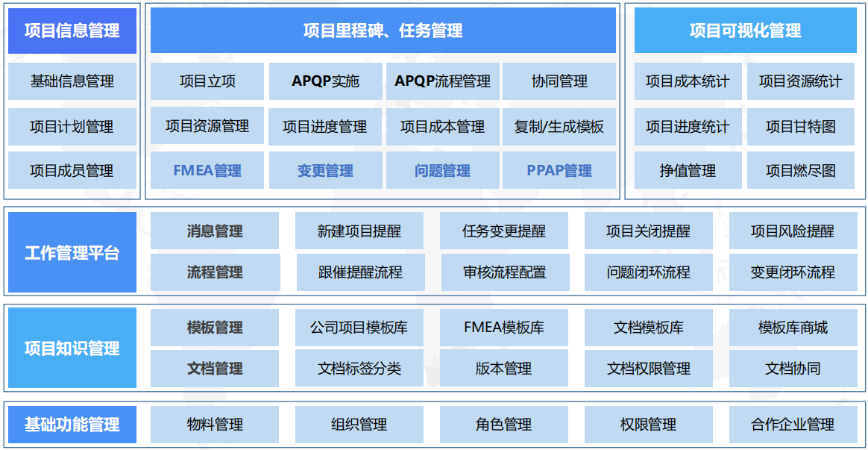Select 审核流程配置

tap(504, 272)
